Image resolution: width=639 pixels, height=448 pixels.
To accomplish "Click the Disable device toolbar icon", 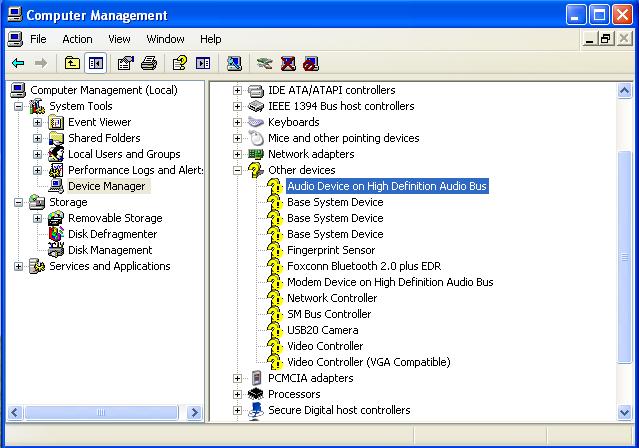I will (x=310, y=63).
